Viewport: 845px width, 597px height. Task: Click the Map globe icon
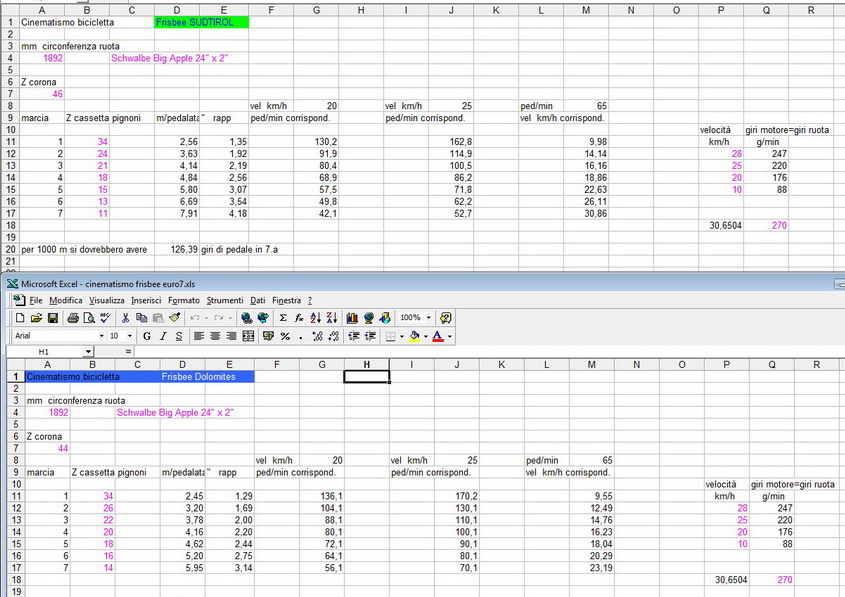[x=369, y=318]
